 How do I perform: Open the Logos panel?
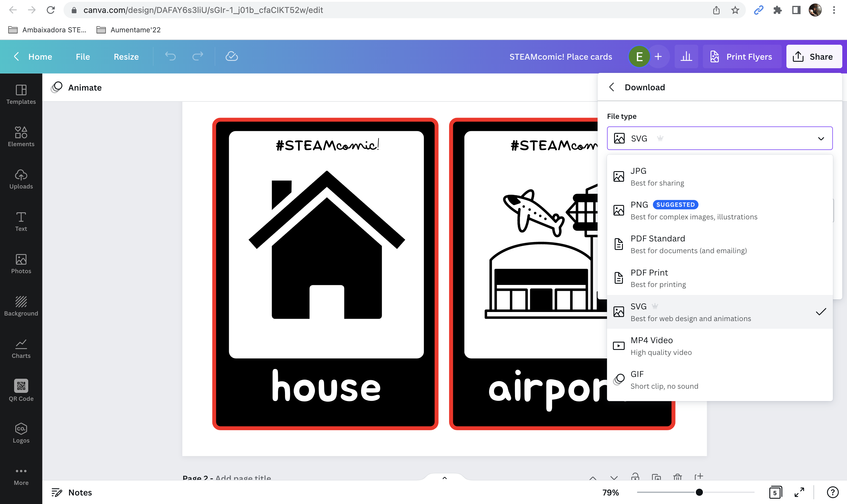pos(21,433)
